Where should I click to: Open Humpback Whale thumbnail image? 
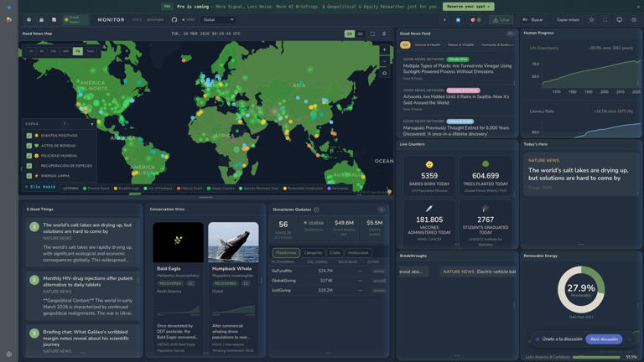click(x=233, y=242)
